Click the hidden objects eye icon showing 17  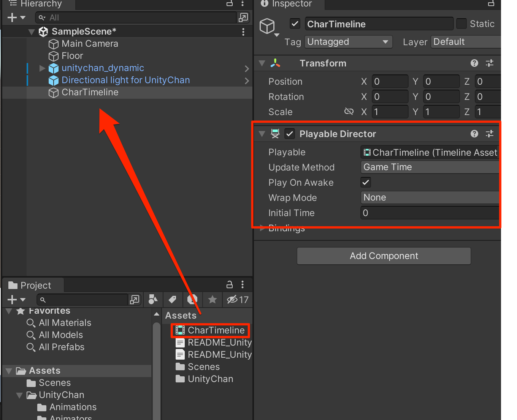tap(237, 300)
